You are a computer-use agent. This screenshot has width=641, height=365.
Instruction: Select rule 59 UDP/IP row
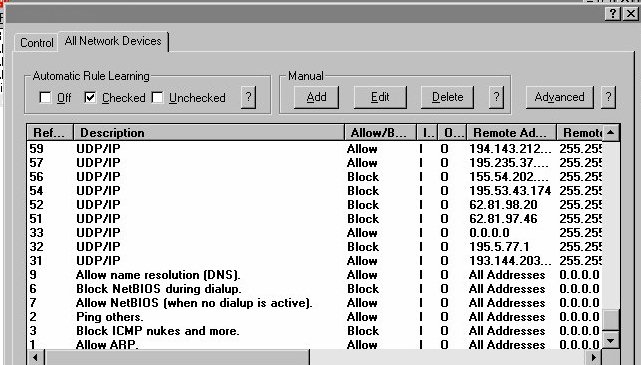[x=315, y=149]
